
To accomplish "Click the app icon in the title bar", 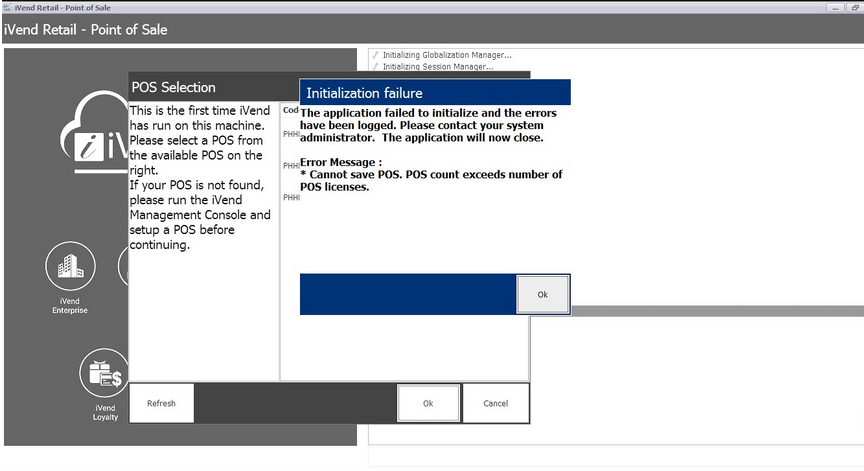I will pos(7,7).
